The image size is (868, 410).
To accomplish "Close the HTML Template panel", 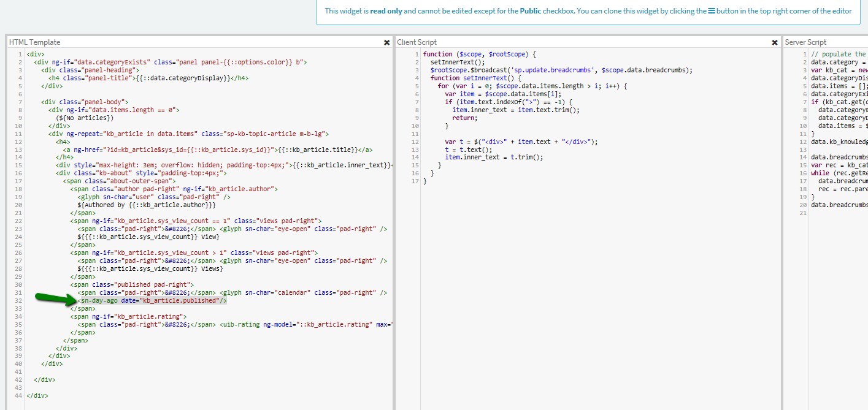I will pyautogui.click(x=386, y=42).
